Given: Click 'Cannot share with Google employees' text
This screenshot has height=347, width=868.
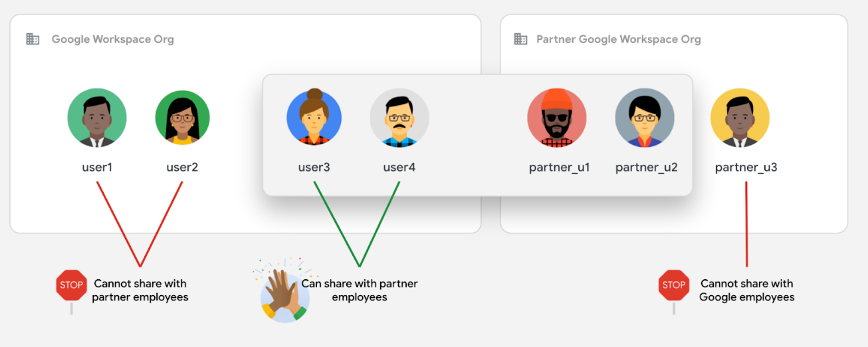Looking at the screenshot, I should [747, 290].
